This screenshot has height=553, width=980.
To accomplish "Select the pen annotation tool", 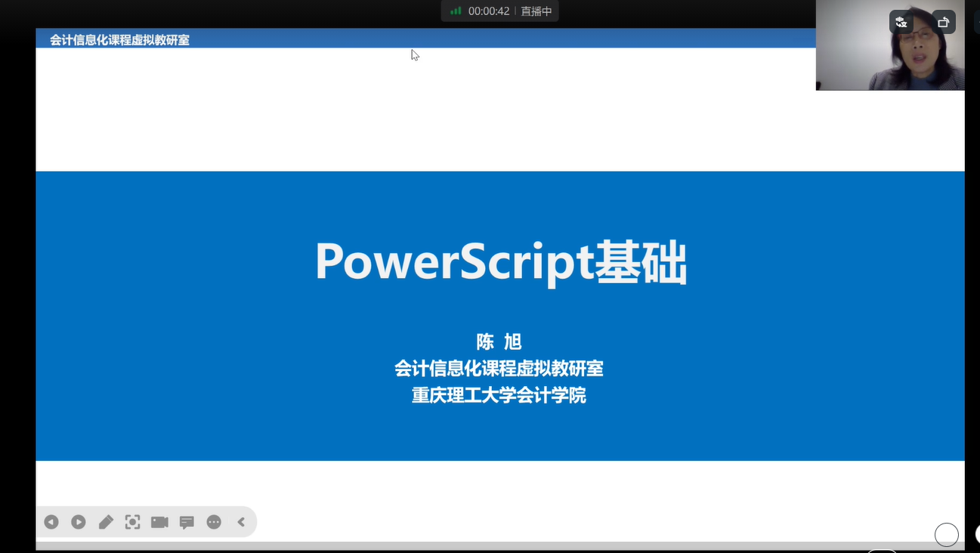I will pos(106,522).
